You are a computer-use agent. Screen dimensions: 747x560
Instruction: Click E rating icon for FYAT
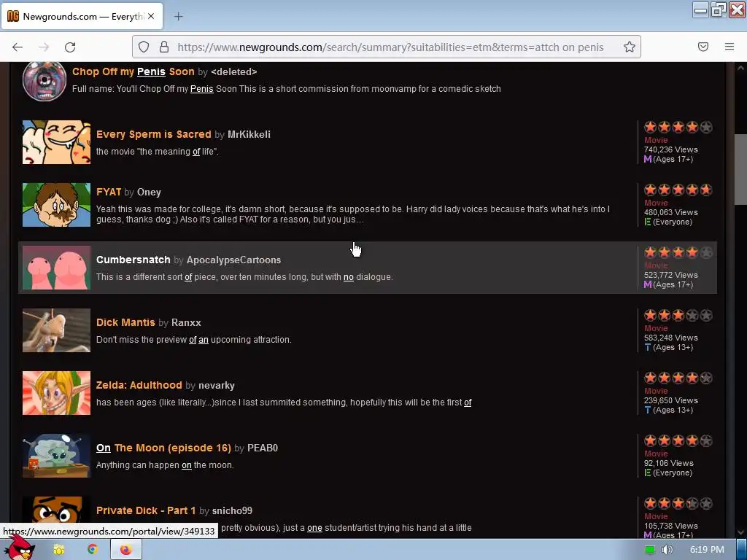pos(648,222)
